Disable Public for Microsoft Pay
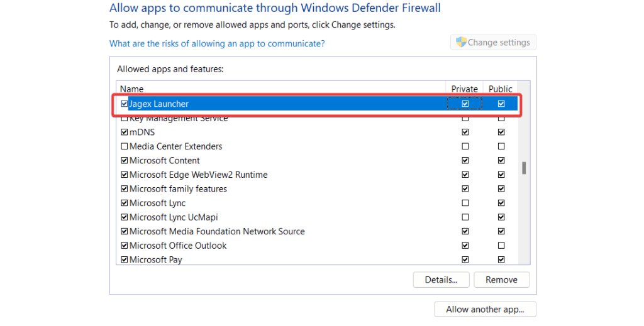This screenshot has height=326, width=644. click(501, 259)
